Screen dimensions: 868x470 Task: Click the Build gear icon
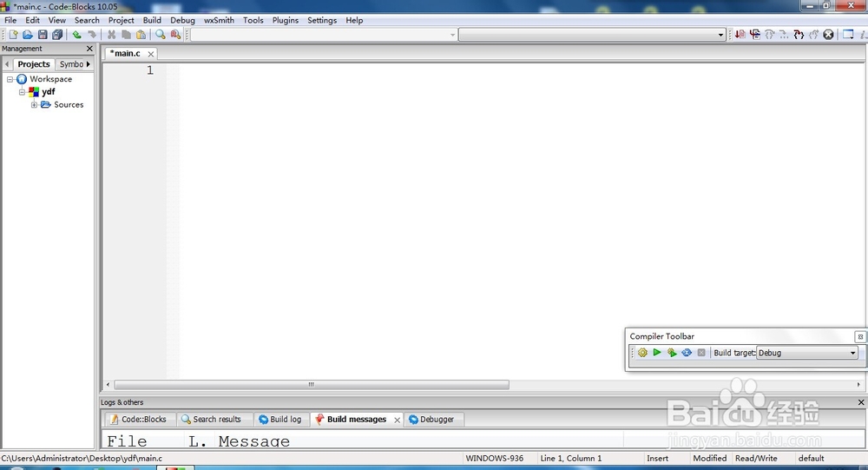642,353
